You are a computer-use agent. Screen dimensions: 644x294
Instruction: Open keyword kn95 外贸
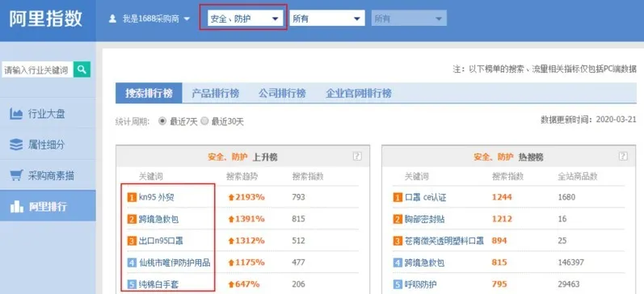tap(157, 197)
